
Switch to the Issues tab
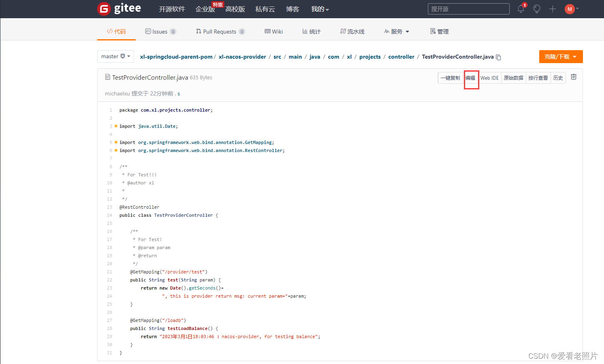161,32
